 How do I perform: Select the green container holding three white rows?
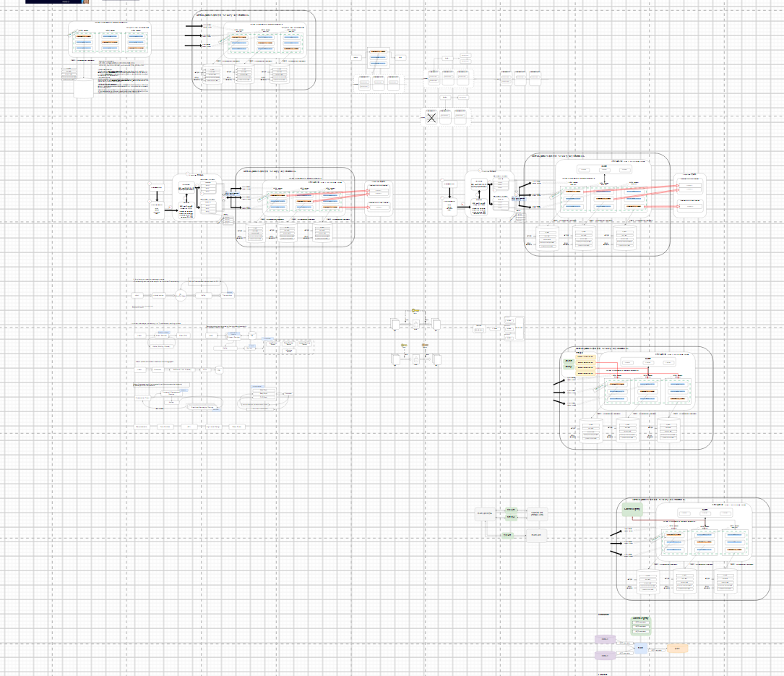point(641,625)
